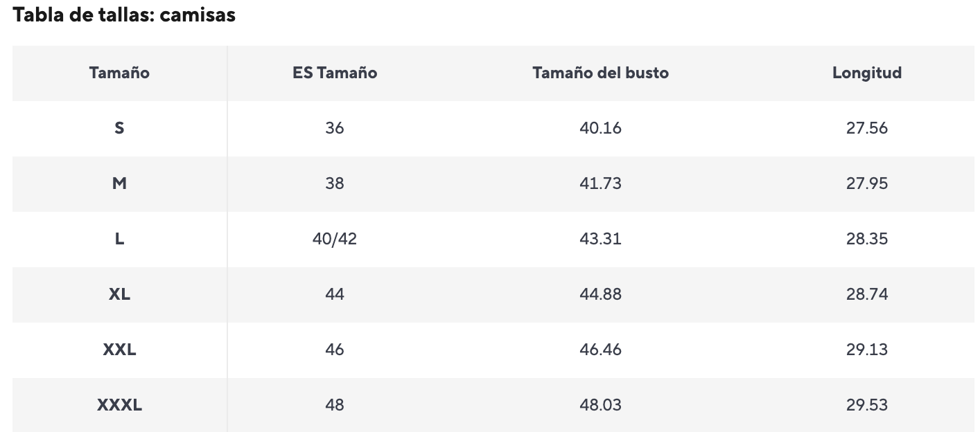Click length value 28.74

[867, 294]
